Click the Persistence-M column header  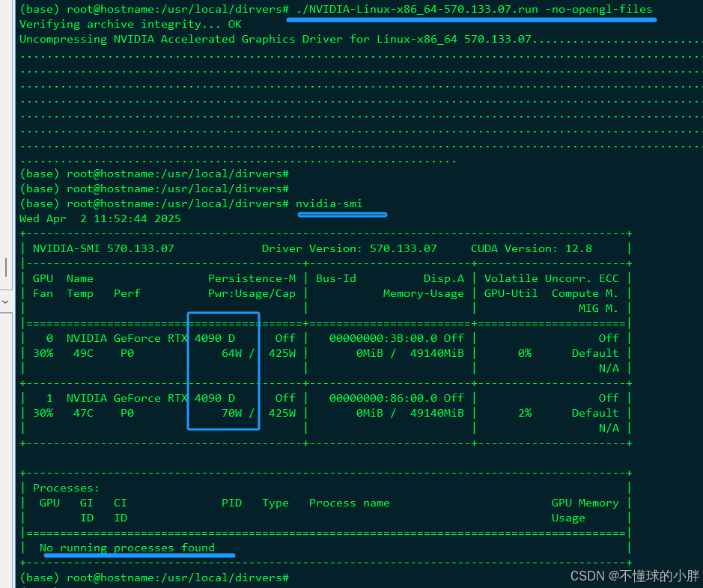[252, 278]
